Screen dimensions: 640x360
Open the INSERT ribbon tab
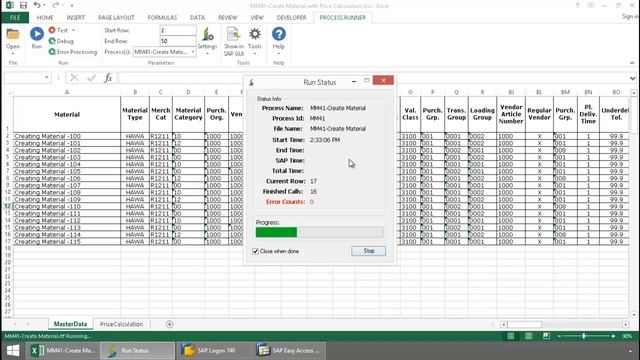pos(76,18)
